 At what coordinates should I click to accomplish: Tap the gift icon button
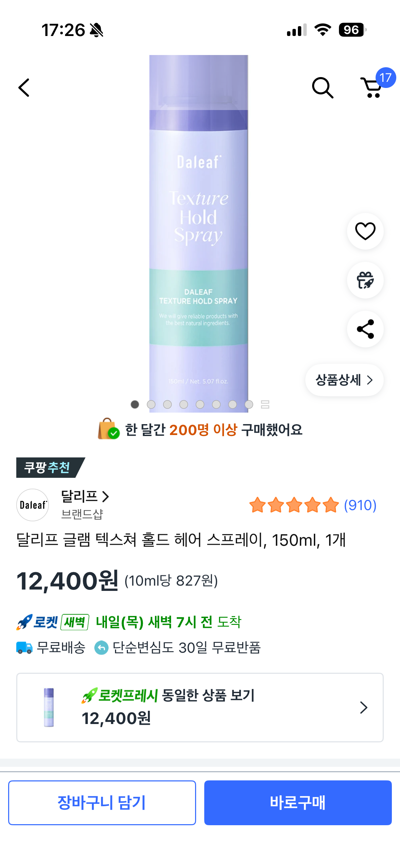(x=365, y=280)
